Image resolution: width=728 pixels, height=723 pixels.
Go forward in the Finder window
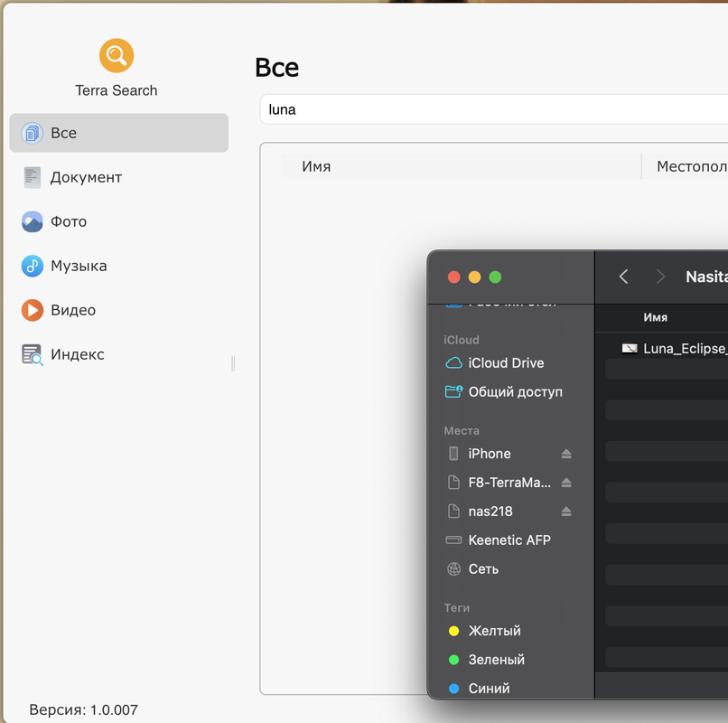660,277
